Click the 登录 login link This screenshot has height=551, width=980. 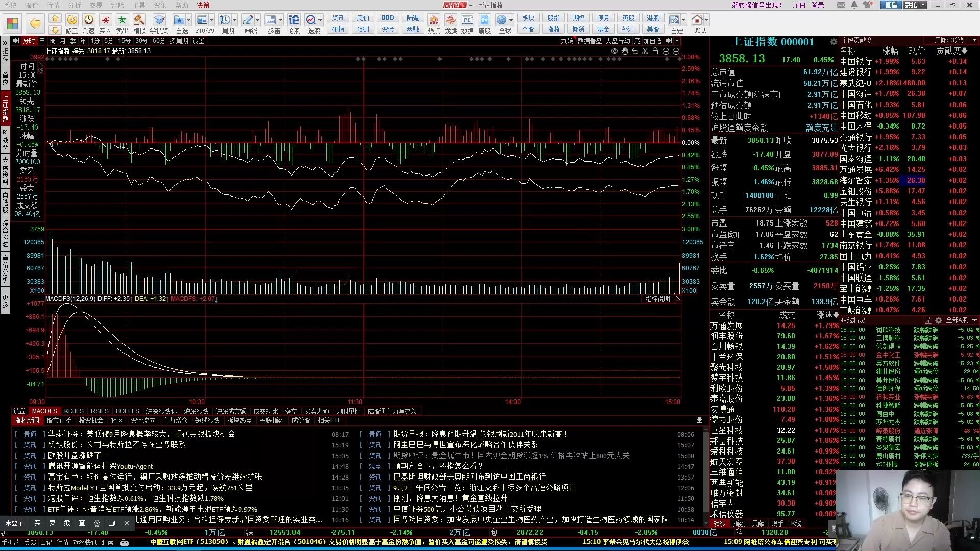(818, 5)
